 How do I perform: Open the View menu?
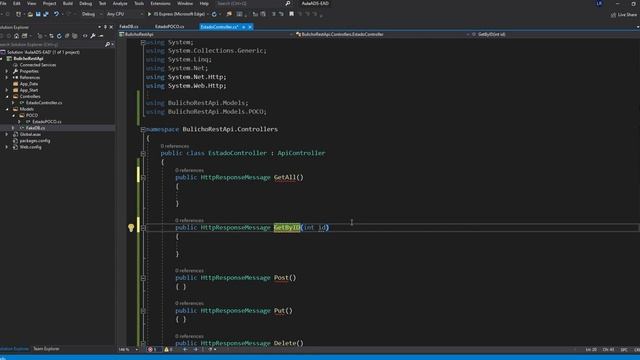(31, 3)
